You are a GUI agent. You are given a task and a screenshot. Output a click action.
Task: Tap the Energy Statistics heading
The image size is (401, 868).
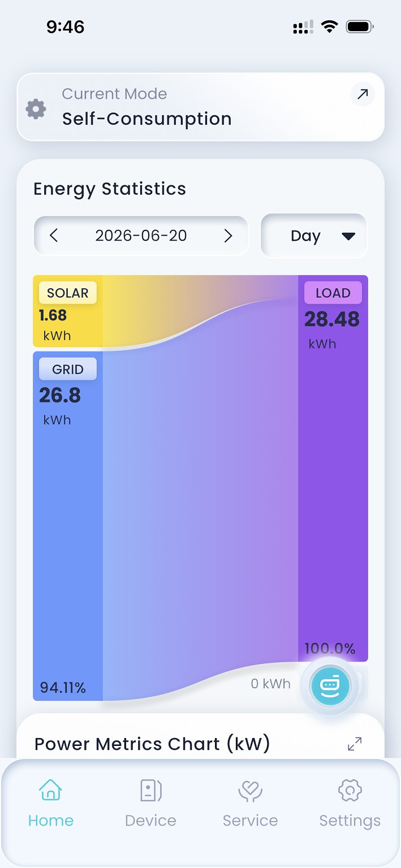pyautogui.click(x=110, y=189)
